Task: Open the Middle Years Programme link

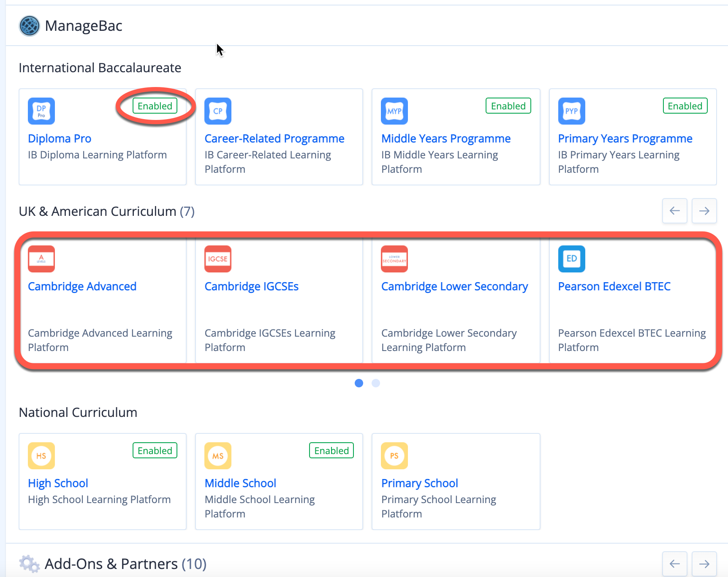Action: coord(446,139)
